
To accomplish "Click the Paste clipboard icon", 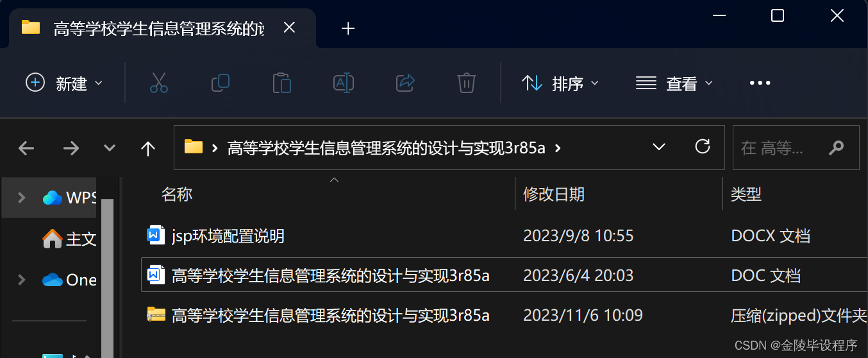I will [282, 83].
